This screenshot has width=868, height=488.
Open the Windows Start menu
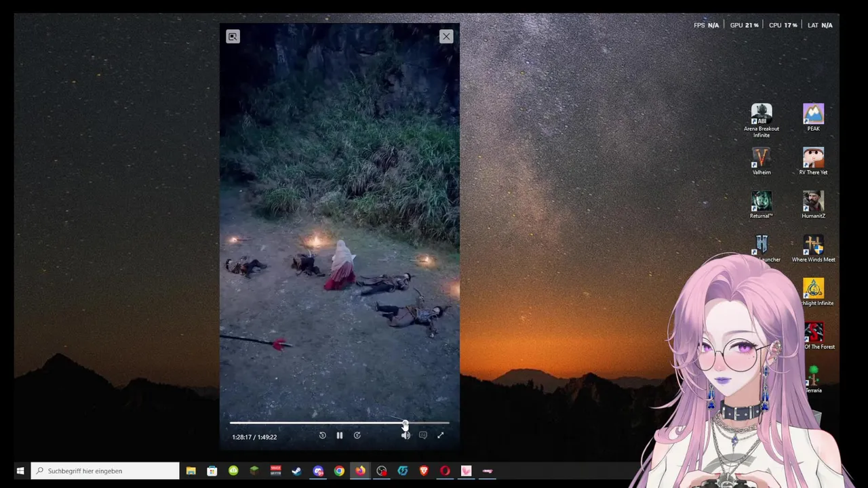[20, 471]
